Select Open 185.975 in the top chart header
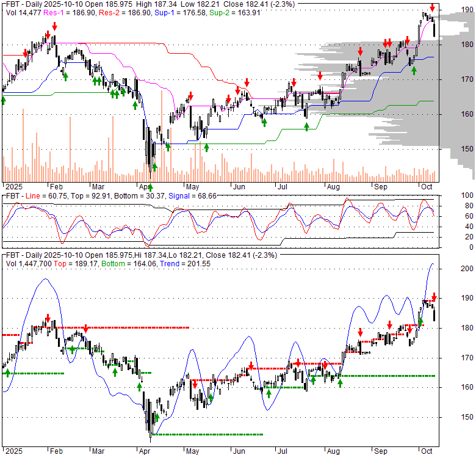476x455 pixels. [x=109, y=4]
